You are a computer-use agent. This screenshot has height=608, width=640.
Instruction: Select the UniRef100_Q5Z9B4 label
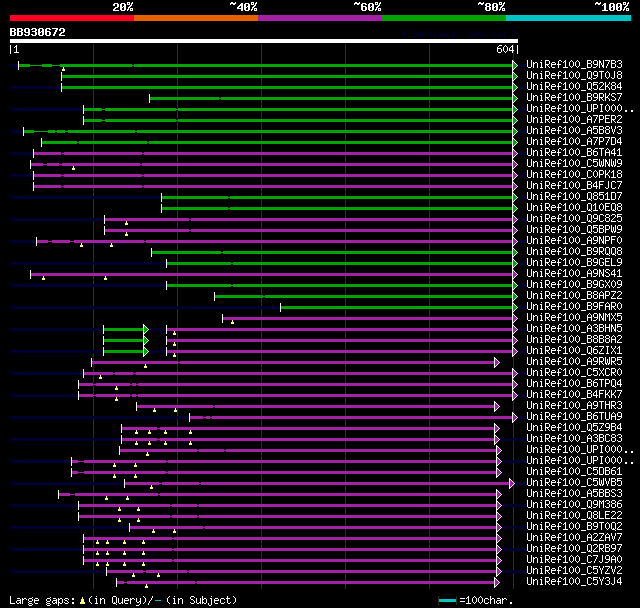574,428
